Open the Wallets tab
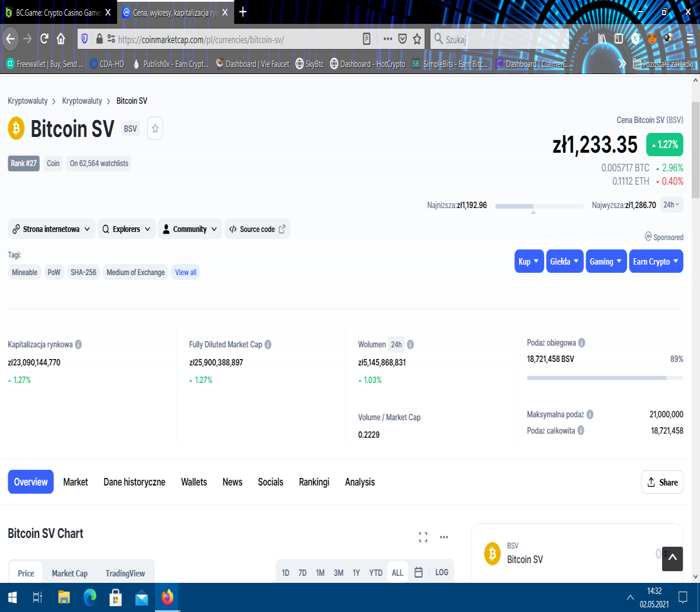 pyautogui.click(x=194, y=482)
